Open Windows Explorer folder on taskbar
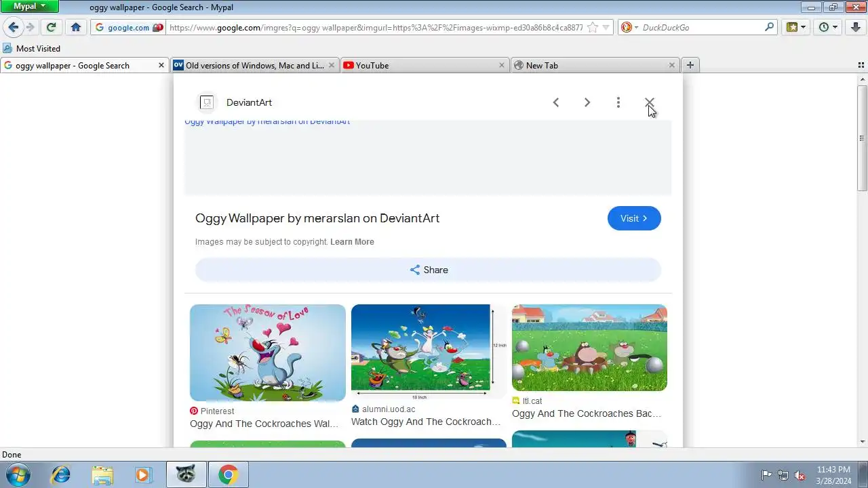The height and width of the screenshot is (488, 868). point(102,475)
